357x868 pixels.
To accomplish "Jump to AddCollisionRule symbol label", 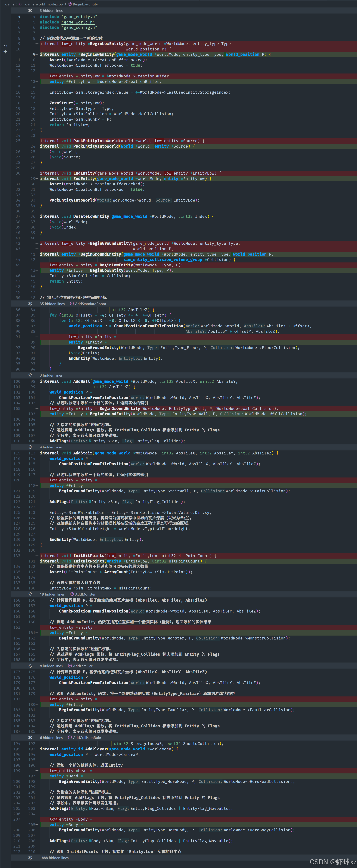I will tap(87, 738).
